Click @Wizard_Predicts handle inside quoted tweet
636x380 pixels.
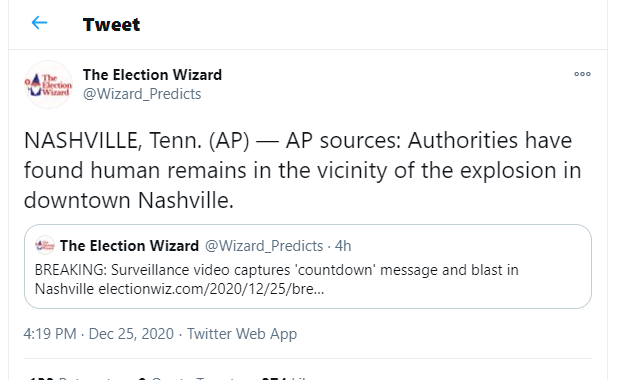(x=264, y=246)
